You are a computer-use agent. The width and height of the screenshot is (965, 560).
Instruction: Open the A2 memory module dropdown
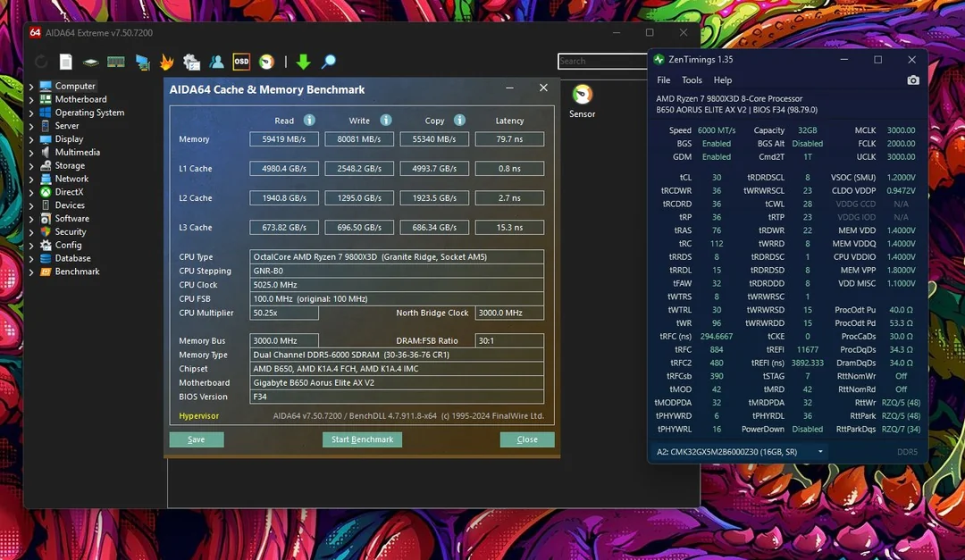click(x=739, y=452)
